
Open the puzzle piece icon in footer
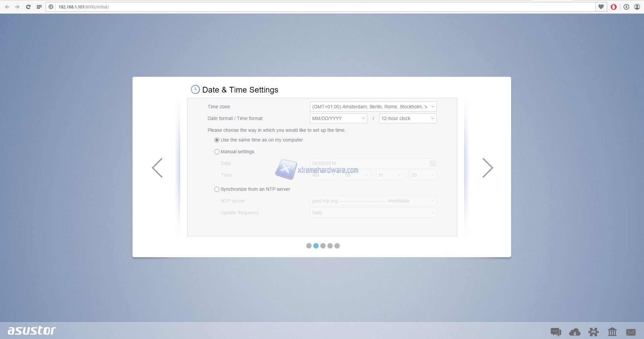pos(593,332)
